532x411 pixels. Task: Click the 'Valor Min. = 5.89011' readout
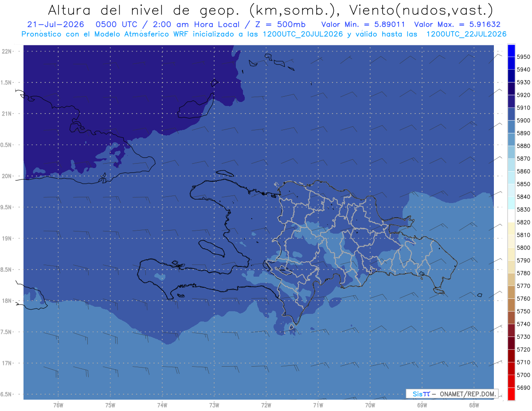coord(363,24)
